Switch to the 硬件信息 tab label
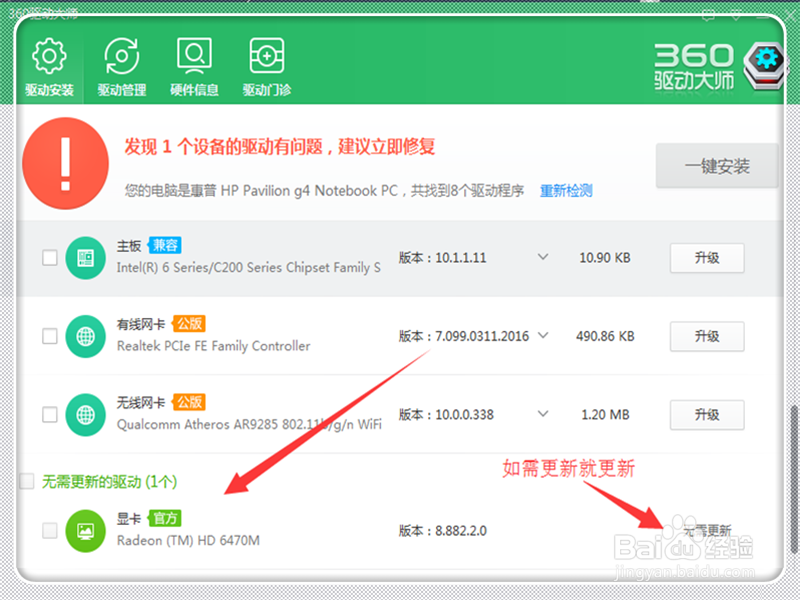 (194, 90)
